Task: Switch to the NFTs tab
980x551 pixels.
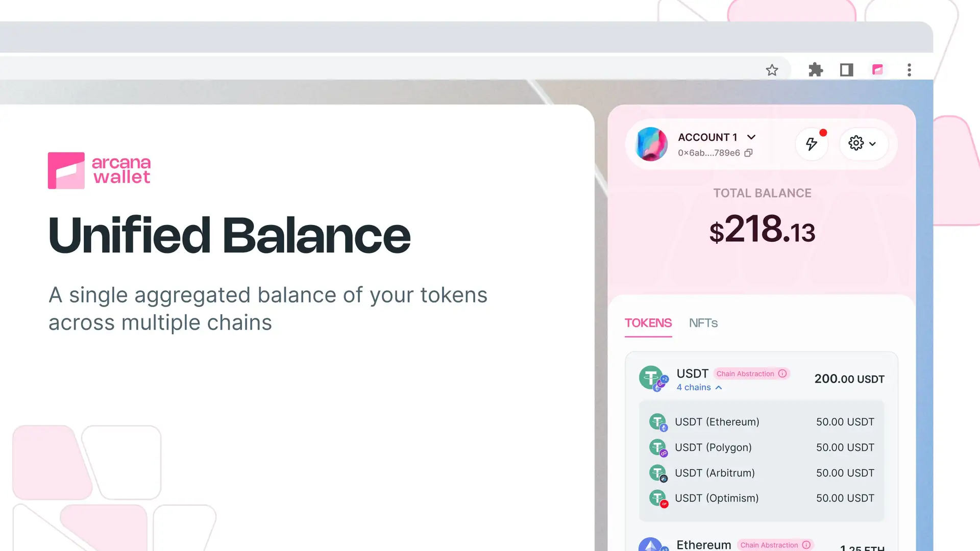Action: pyautogui.click(x=703, y=323)
